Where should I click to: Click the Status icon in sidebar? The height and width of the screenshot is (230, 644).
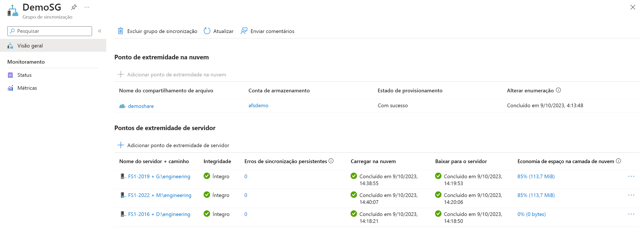(x=10, y=75)
